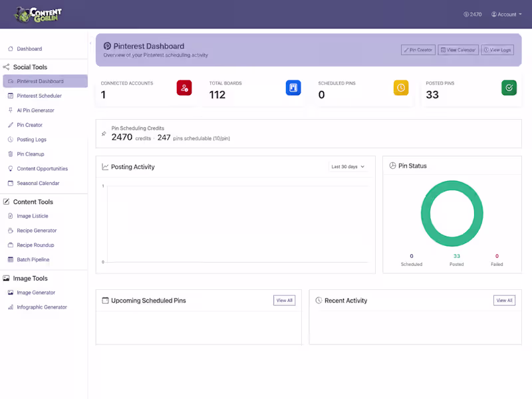Click the Social Tools share icon
The height and width of the screenshot is (399, 532).
pyautogui.click(x=6, y=67)
